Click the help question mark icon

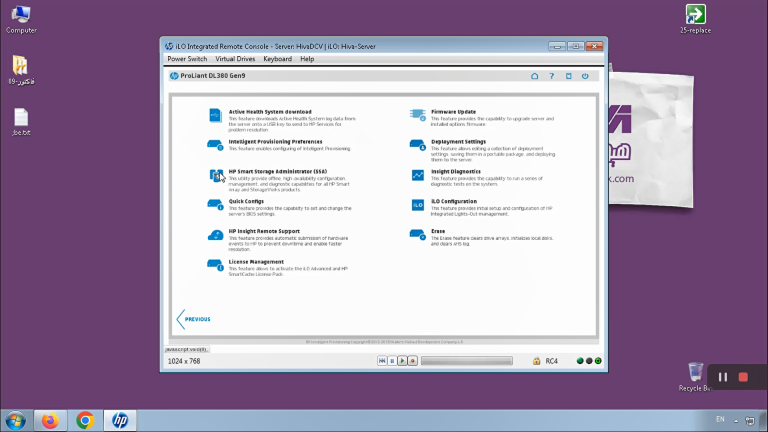click(x=552, y=76)
